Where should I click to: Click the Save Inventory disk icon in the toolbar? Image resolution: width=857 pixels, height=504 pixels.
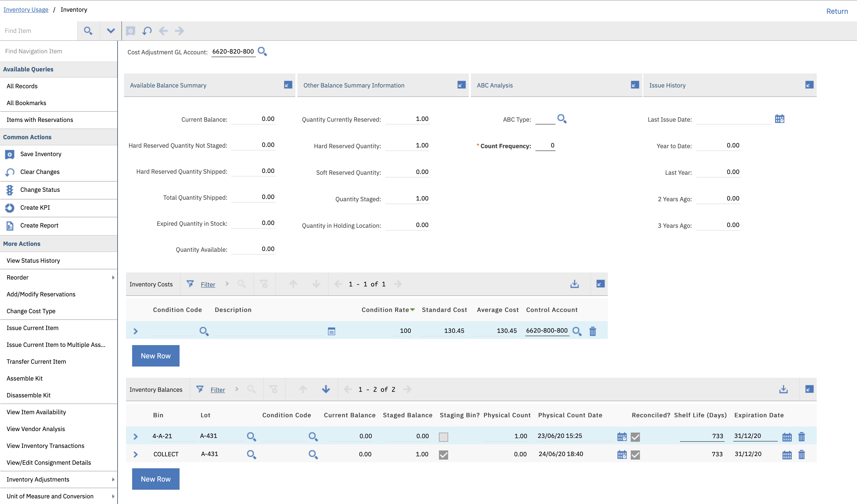(x=131, y=31)
